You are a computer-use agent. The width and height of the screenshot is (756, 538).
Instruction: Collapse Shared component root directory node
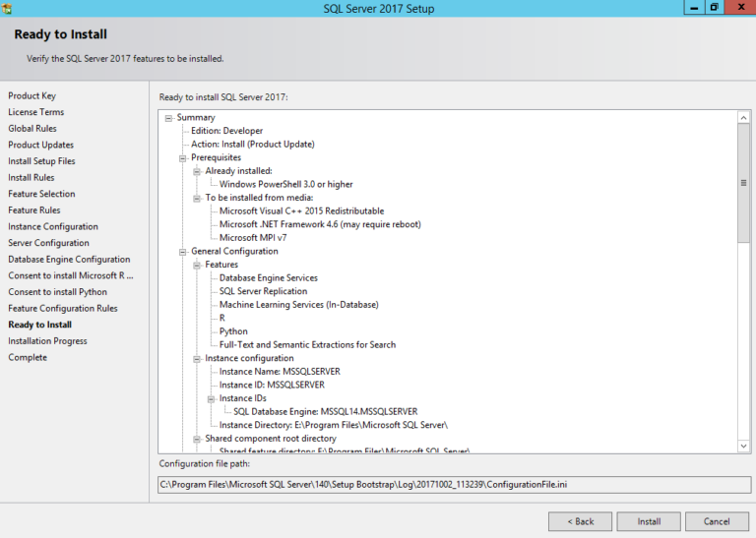(x=197, y=439)
